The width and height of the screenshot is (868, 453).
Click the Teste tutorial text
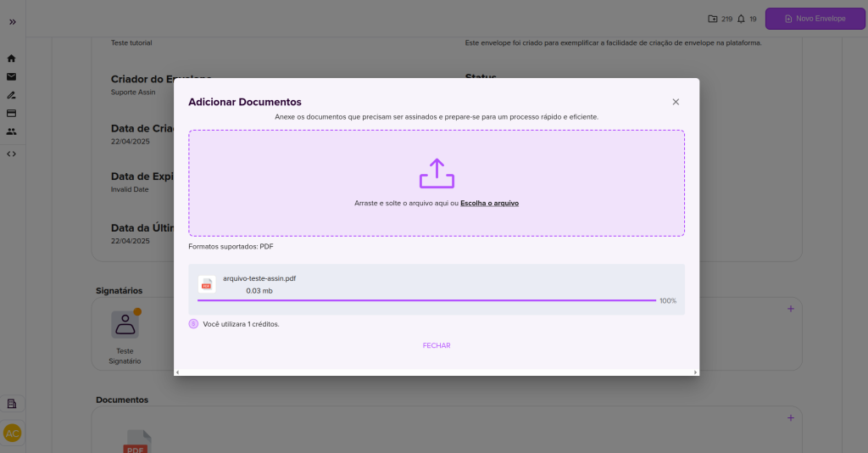[131, 42]
